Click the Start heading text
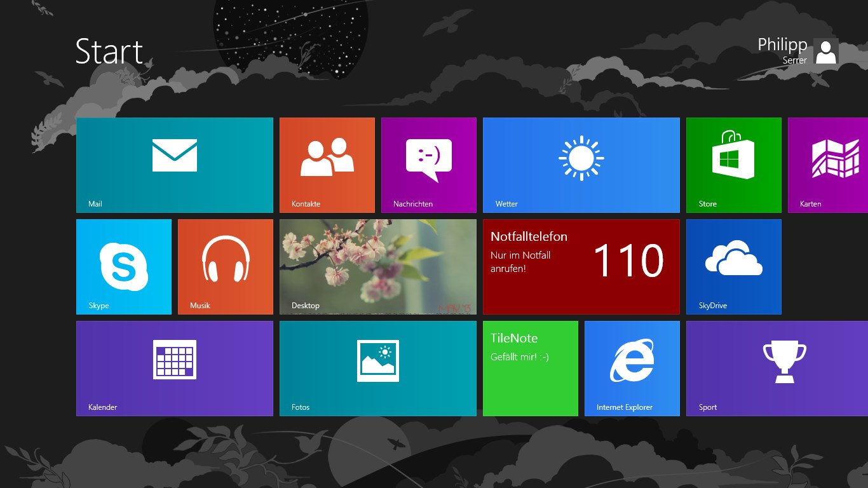 [x=109, y=51]
